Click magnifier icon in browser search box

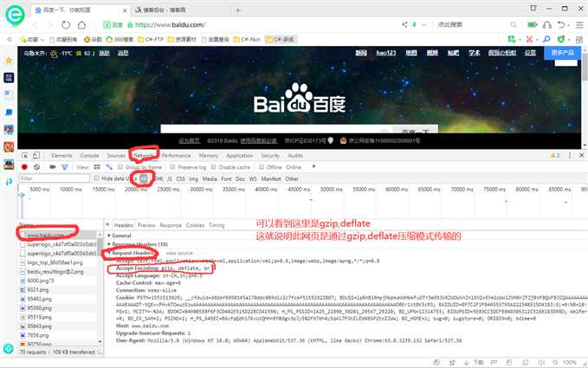pos(513,25)
